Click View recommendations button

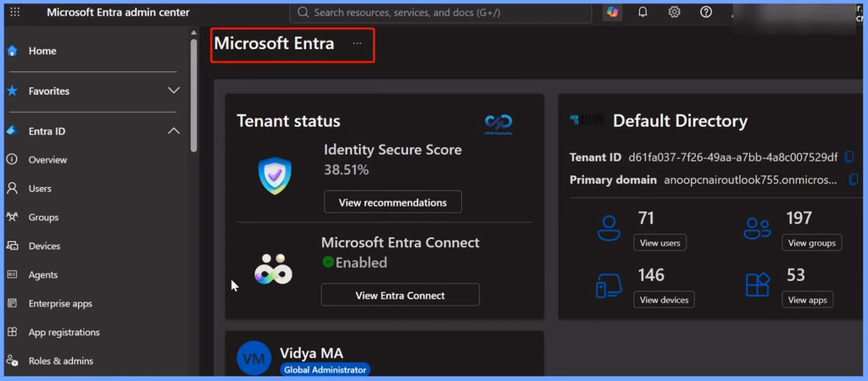(x=392, y=202)
